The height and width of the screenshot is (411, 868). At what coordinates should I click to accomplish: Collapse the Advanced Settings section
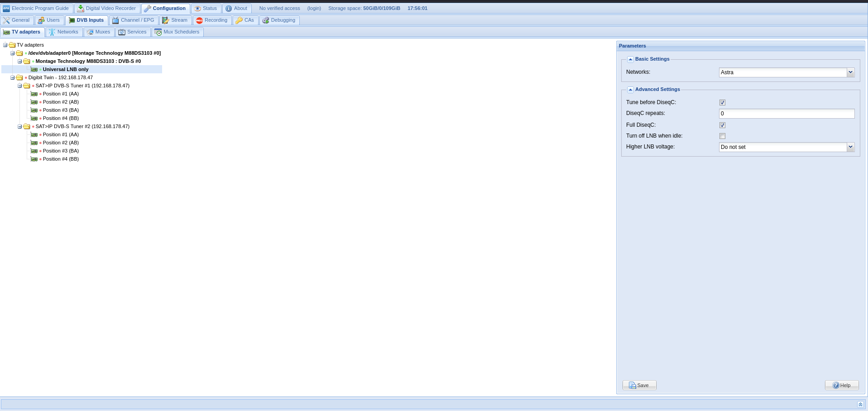[x=630, y=90]
